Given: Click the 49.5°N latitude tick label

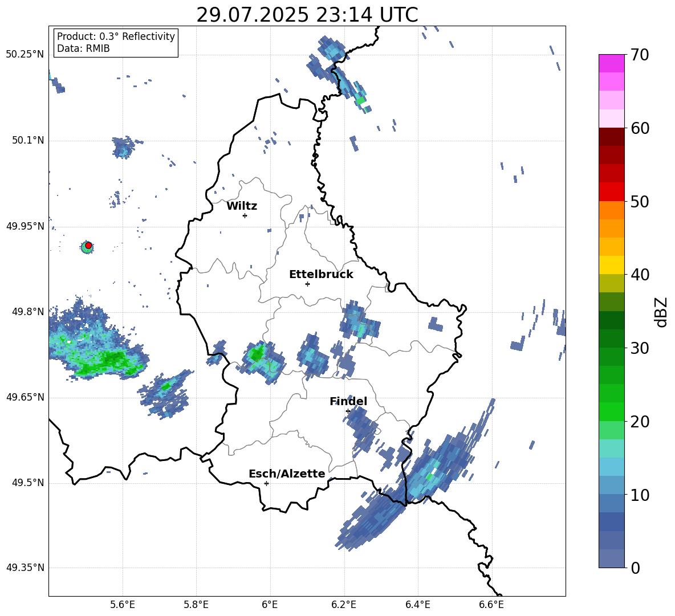Looking at the screenshot, I should click(x=28, y=483).
